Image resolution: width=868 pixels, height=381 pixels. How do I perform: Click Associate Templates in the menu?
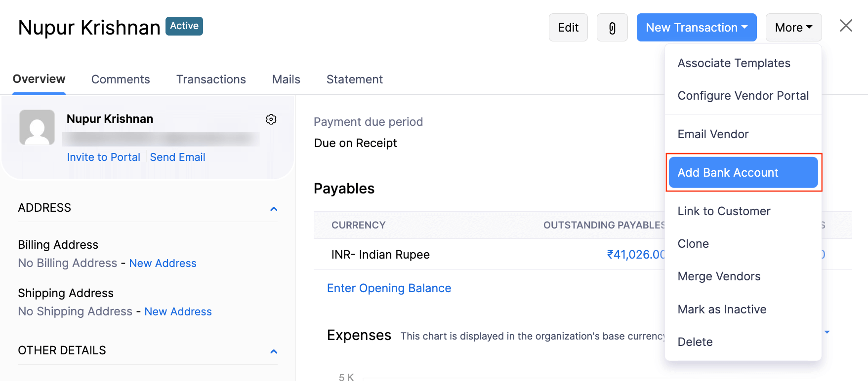[x=734, y=63]
